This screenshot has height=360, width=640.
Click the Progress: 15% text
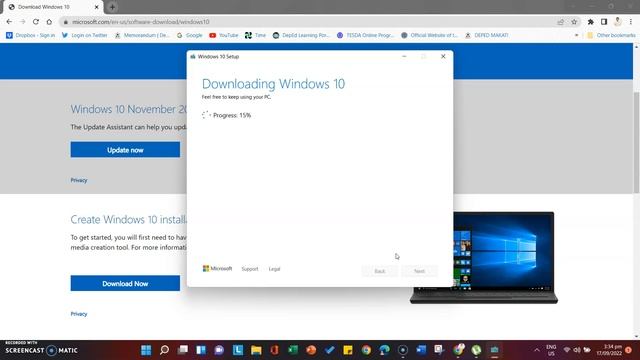232,116
